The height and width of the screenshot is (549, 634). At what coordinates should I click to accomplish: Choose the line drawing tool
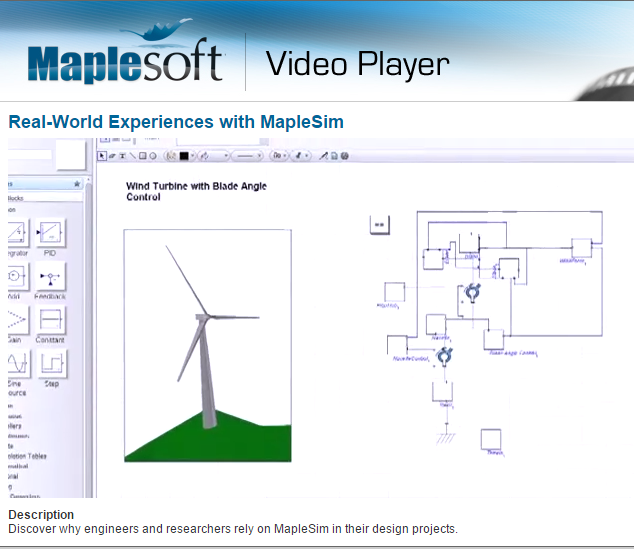(x=132, y=156)
